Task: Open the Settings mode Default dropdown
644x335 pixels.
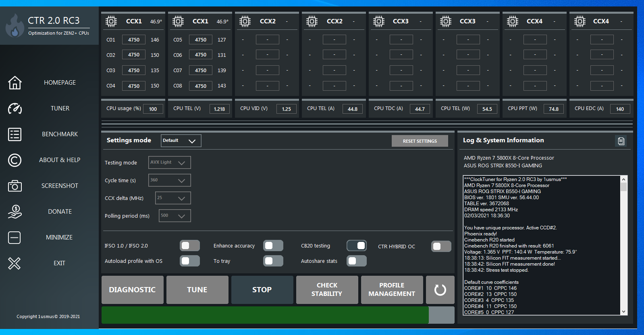Action: coord(181,141)
